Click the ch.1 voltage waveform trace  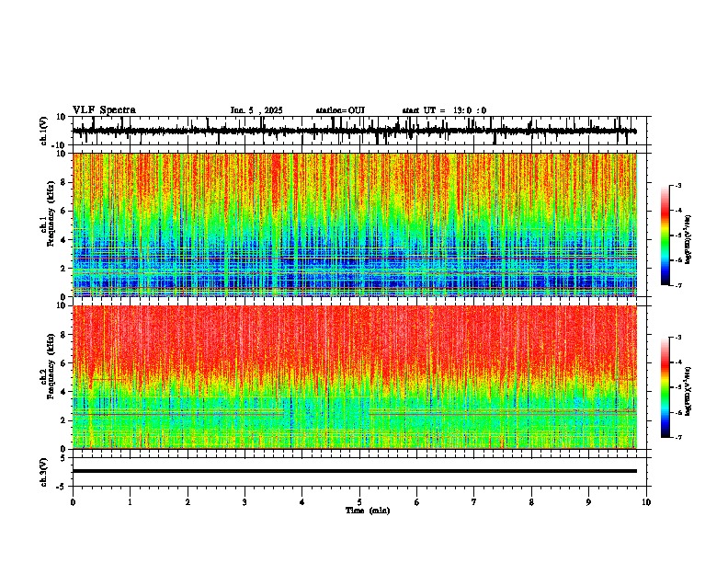355,131
